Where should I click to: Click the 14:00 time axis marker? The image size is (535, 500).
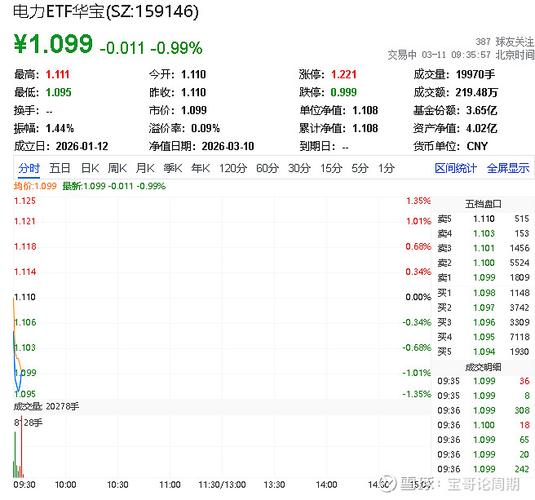pos(326,485)
